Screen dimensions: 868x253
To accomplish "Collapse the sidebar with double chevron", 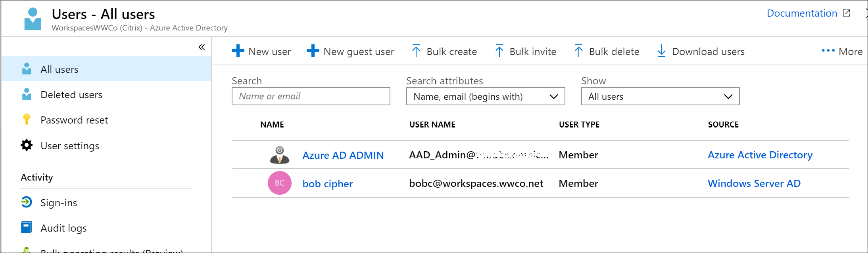I will coord(202,48).
